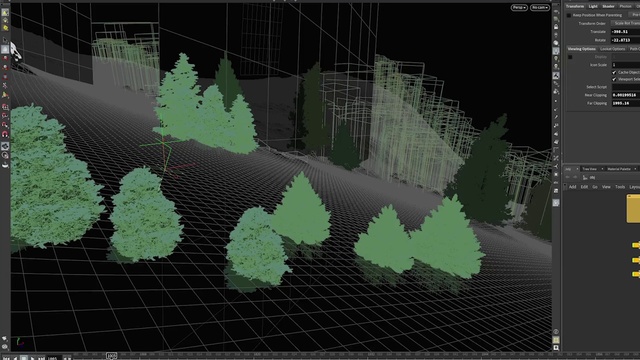Expand the Transform Order dropdown

pos(625,23)
